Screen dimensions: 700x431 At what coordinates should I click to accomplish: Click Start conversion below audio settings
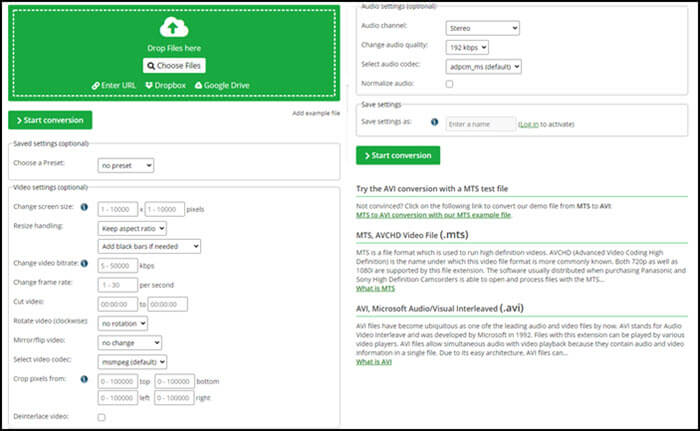[x=397, y=155]
